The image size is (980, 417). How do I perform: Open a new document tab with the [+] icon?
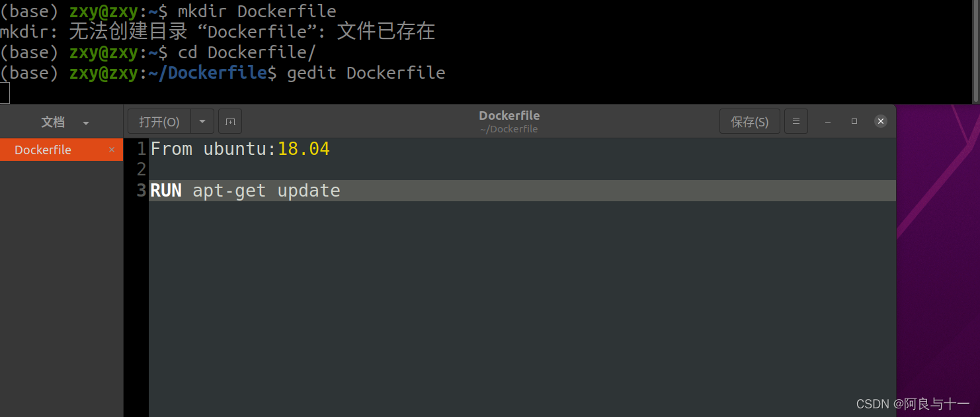click(x=229, y=121)
